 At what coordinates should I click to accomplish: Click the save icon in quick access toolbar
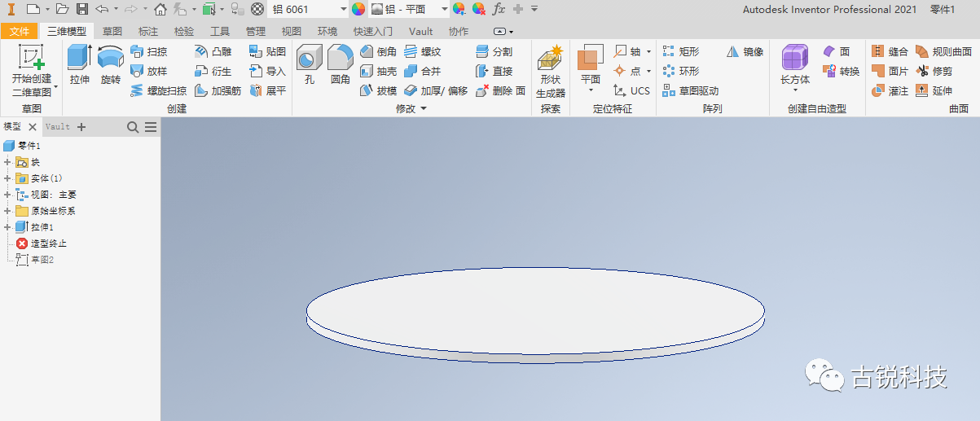82,9
